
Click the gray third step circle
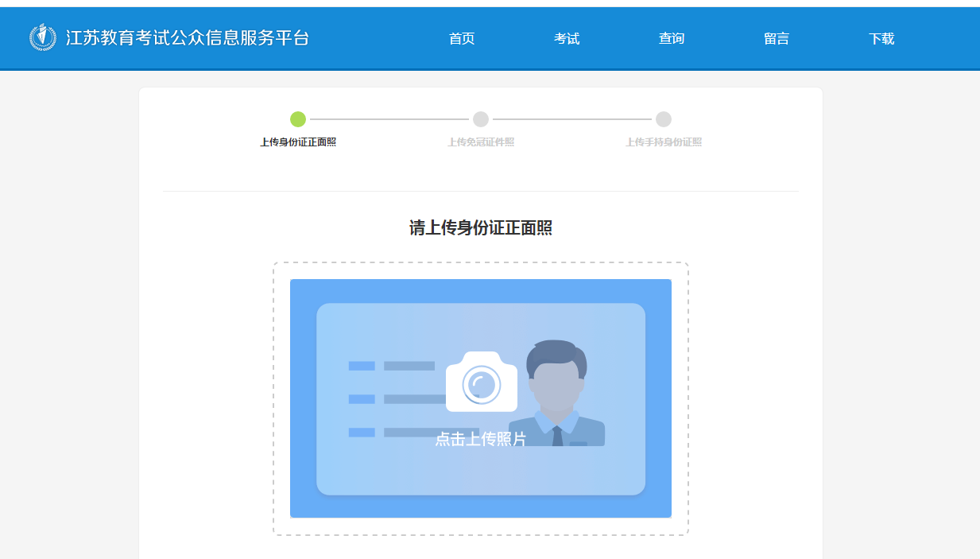pos(664,119)
